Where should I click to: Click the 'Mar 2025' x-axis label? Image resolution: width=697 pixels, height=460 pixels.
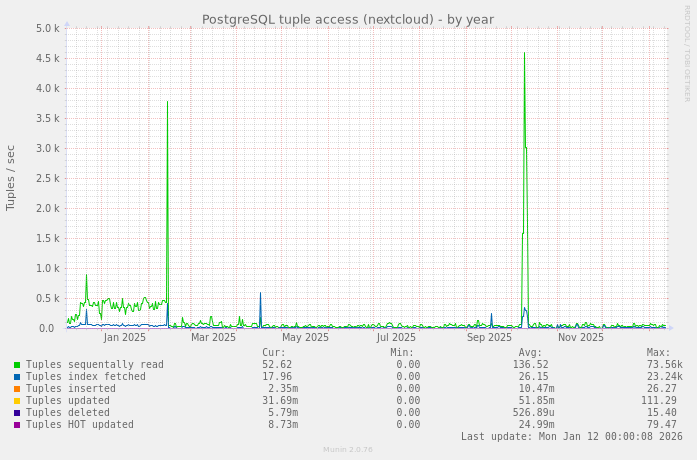(x=213, y=337)
